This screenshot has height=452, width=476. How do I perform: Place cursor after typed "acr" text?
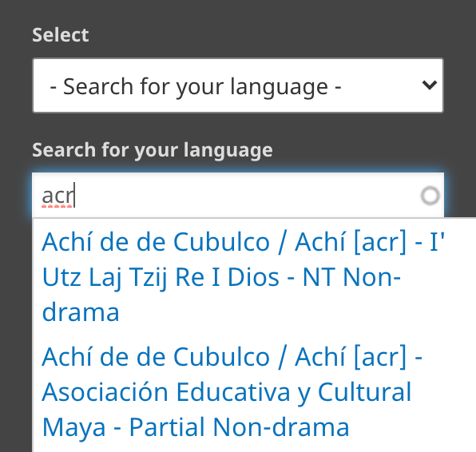point(75,196)
